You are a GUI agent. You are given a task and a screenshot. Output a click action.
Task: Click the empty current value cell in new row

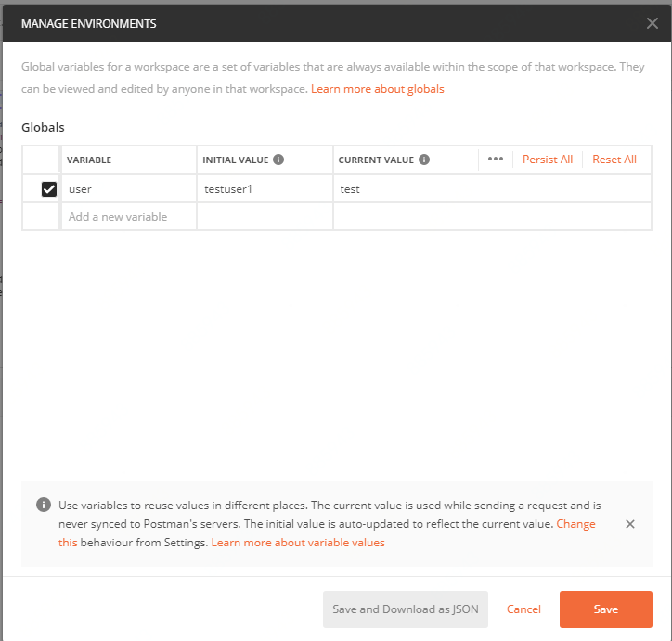(492, 216)
